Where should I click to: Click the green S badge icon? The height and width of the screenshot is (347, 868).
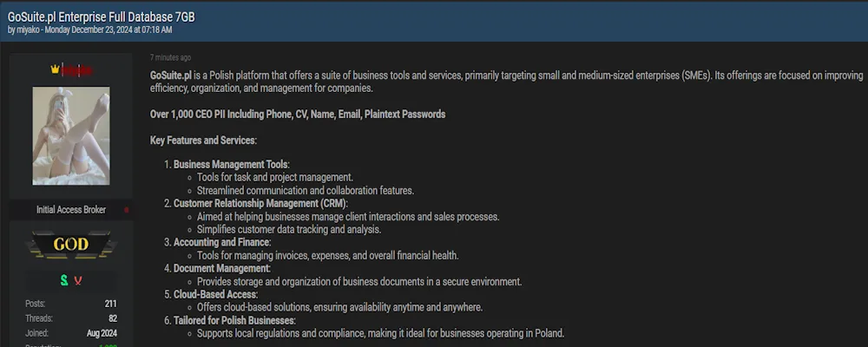[x=63, y=280]
